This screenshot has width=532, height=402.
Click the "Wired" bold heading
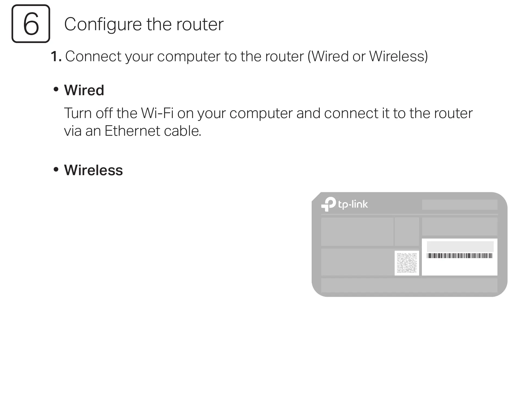pyautogui.click(x=84, y=90)
